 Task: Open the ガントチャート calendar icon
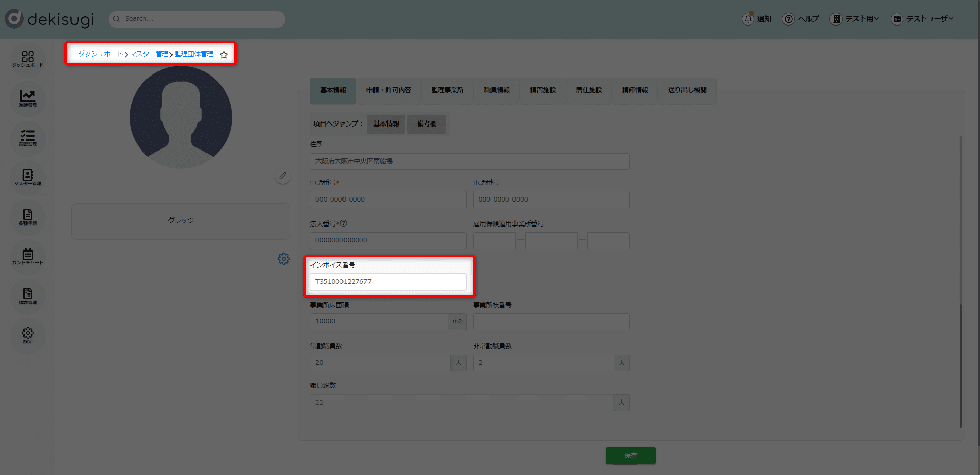28,256
